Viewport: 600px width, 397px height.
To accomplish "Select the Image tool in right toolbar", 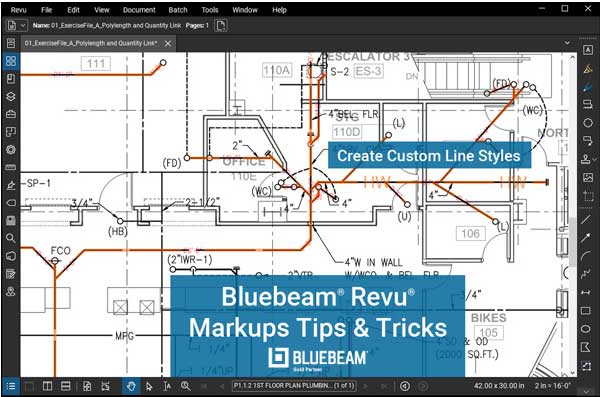I will coord(588,177).
